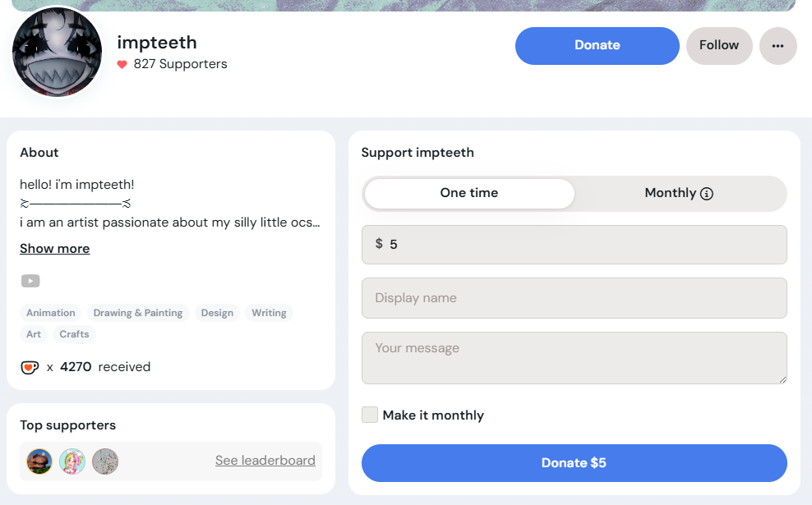Click the coffee cup received icon

[30, 367]
